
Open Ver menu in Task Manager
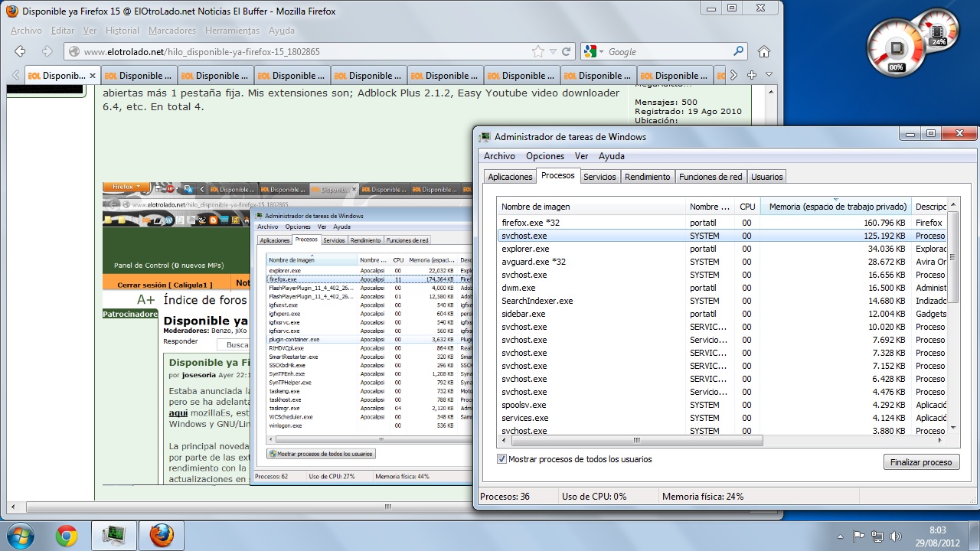(x=582, y=156)
